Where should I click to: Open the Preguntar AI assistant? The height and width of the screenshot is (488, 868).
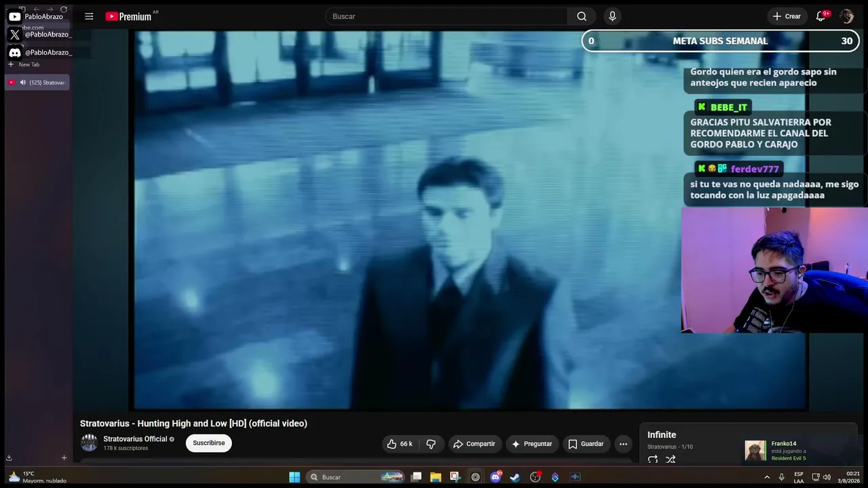[532, 444]
